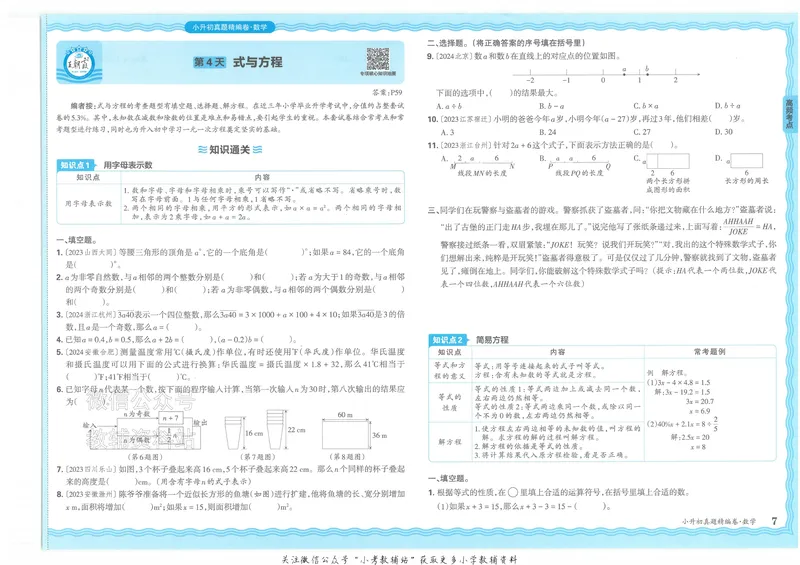800x565 pixels.
Task: Click the footer 关注微信公众号 小考数辅站 note
Action: 399,559
